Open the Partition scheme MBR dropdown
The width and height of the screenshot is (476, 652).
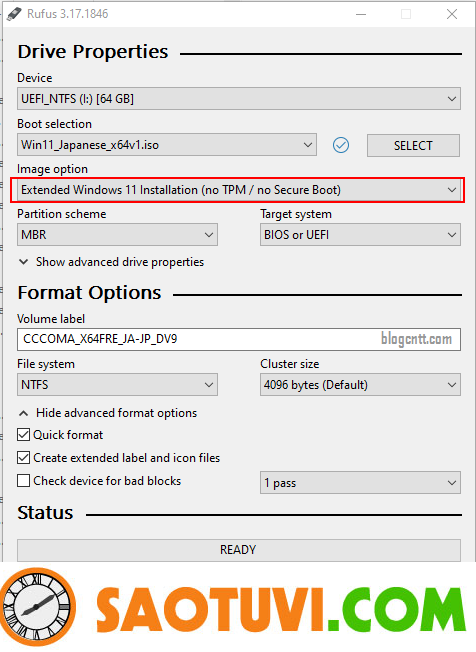[117, 235]
